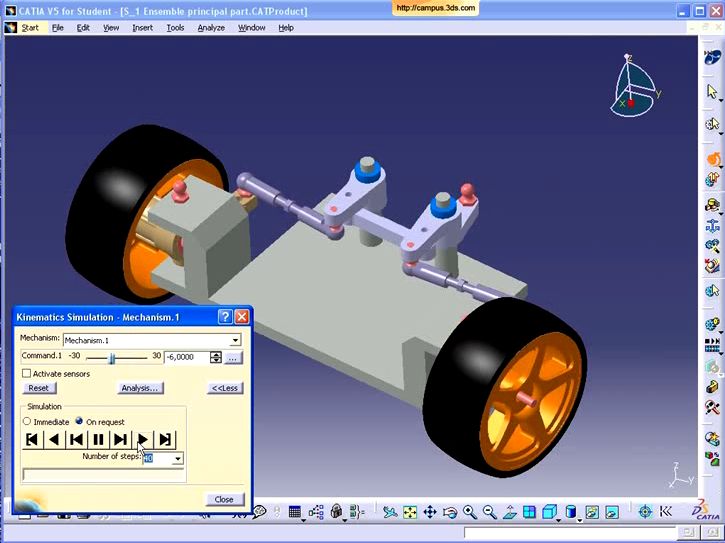Click the Kinematics Simulation help question mark

(225, 317)
